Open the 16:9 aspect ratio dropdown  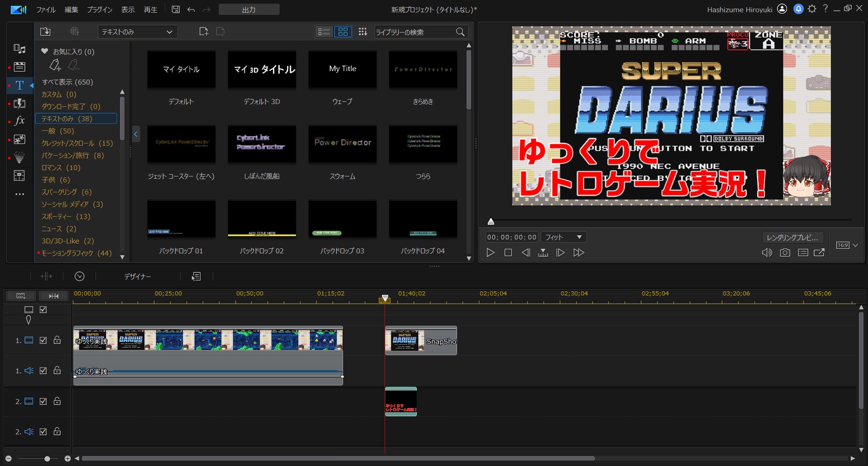[847, 245]
